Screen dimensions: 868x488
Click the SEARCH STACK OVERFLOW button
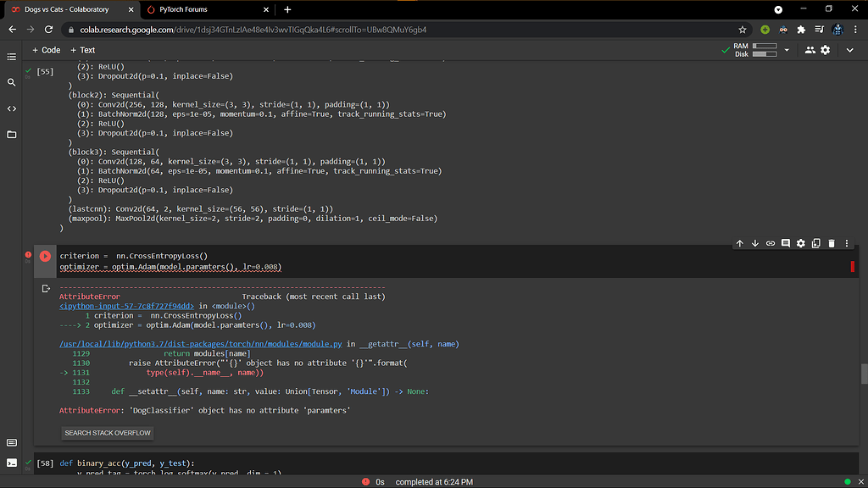coord(107,432)
